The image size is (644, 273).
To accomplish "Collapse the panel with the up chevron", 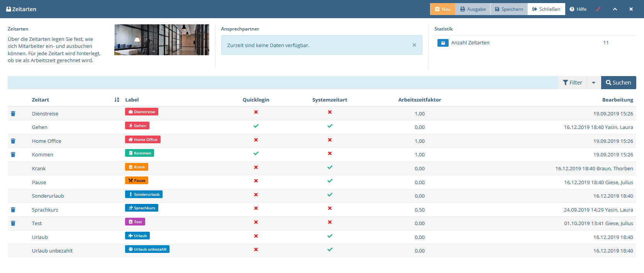I will click(615, 9).
